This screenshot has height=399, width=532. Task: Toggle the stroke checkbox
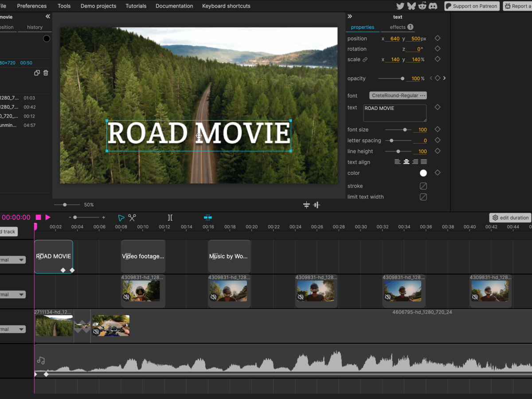(423, 186)
